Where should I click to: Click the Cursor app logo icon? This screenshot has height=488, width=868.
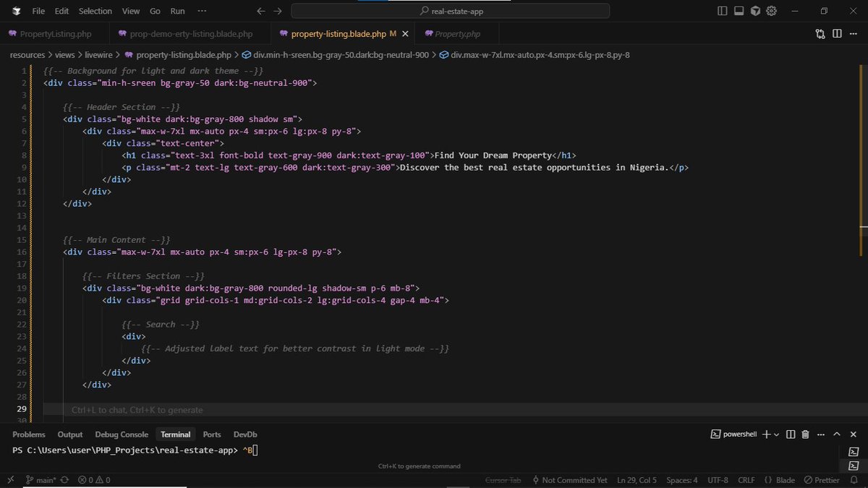pyautogui.click(x=16, y=11)
